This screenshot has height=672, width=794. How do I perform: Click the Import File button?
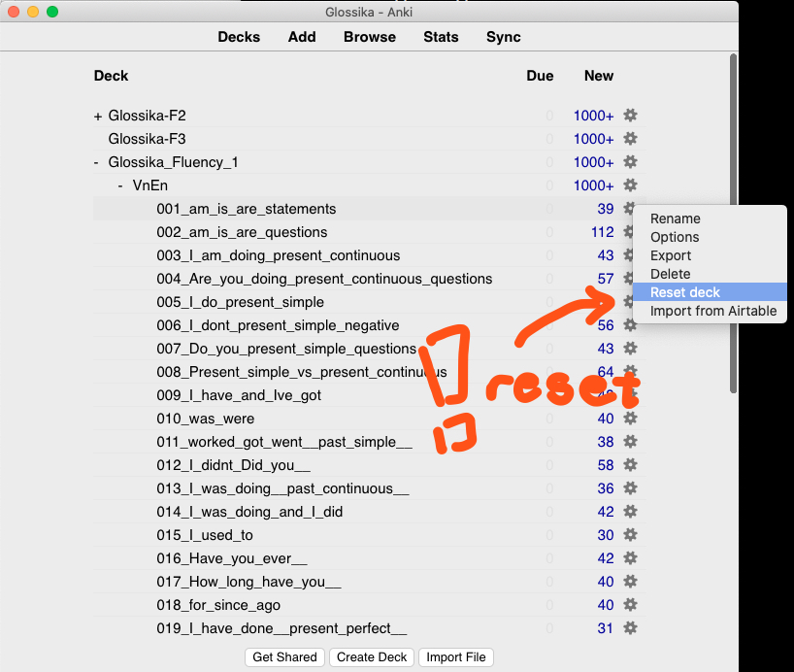pyautogui.click(x=456, y=656)
